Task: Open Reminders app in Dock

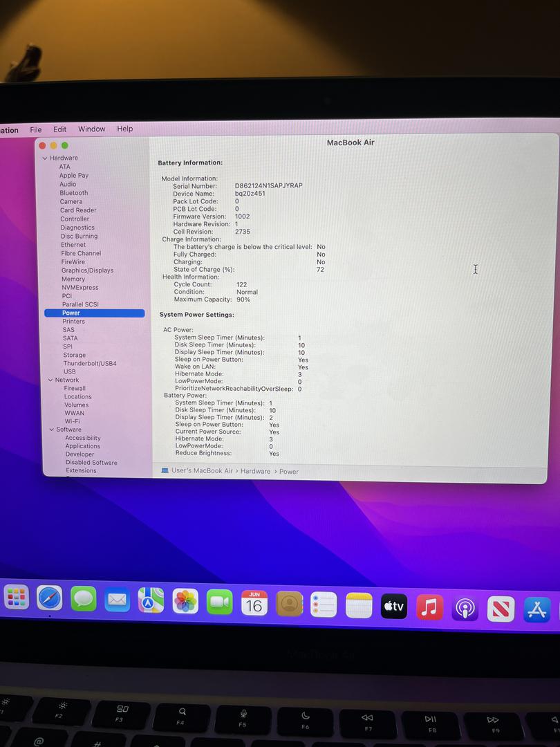Action: point(324,605)
